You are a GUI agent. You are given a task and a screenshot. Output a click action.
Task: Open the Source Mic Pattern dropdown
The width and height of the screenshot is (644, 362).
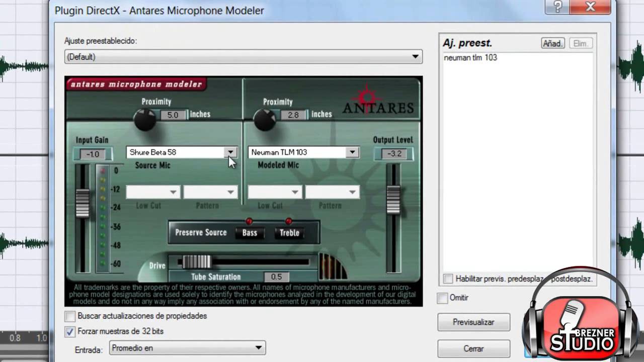[x=210, y=192]
